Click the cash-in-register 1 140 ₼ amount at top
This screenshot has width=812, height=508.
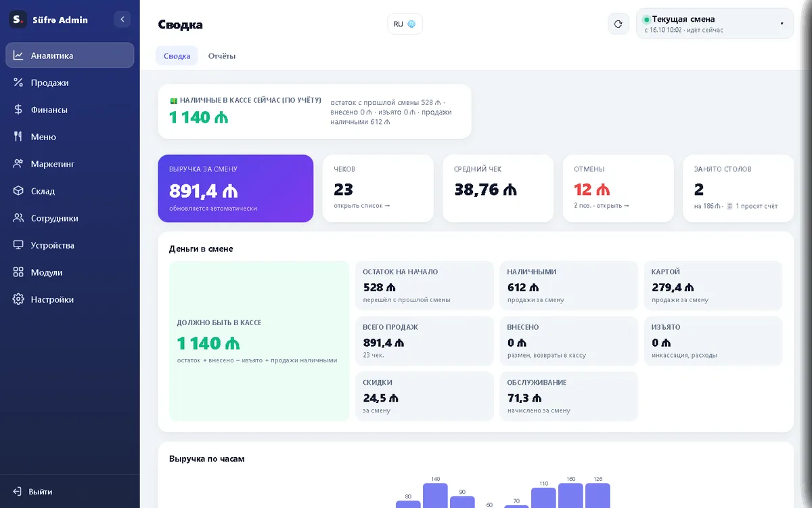(x=198, y=117)
